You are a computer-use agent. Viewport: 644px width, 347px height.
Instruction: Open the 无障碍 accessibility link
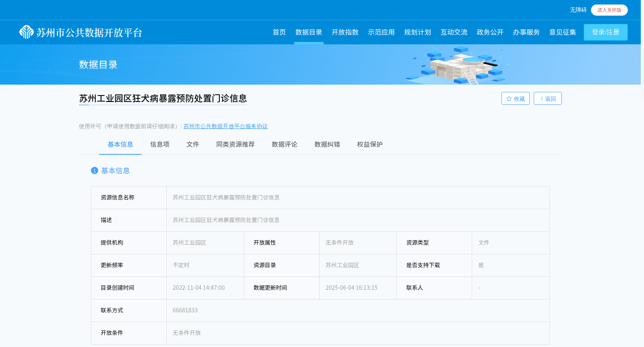click(578, 10)
